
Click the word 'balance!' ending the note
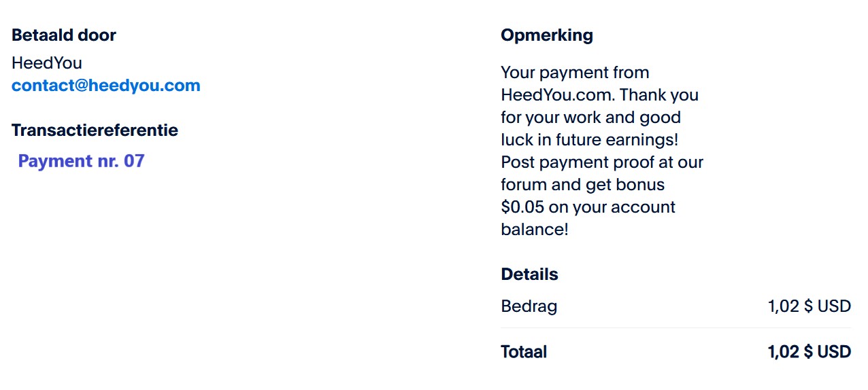click(534, 230)
